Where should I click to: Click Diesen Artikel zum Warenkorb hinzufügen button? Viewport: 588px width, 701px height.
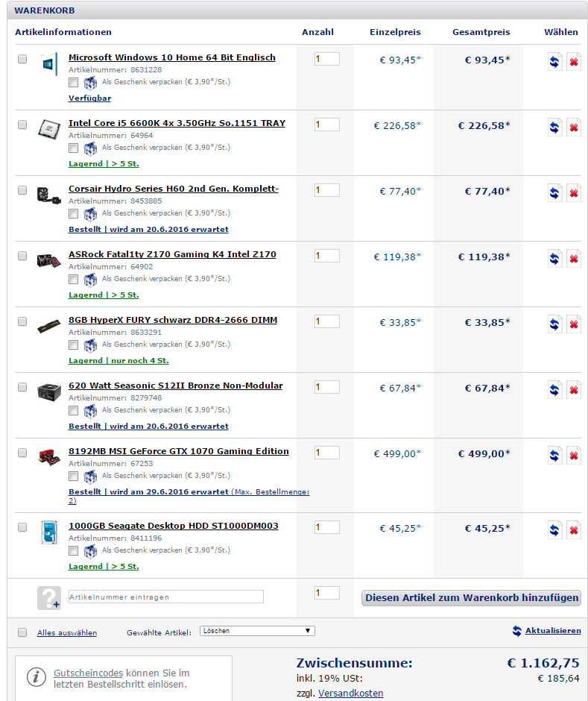tap(472, 598)
